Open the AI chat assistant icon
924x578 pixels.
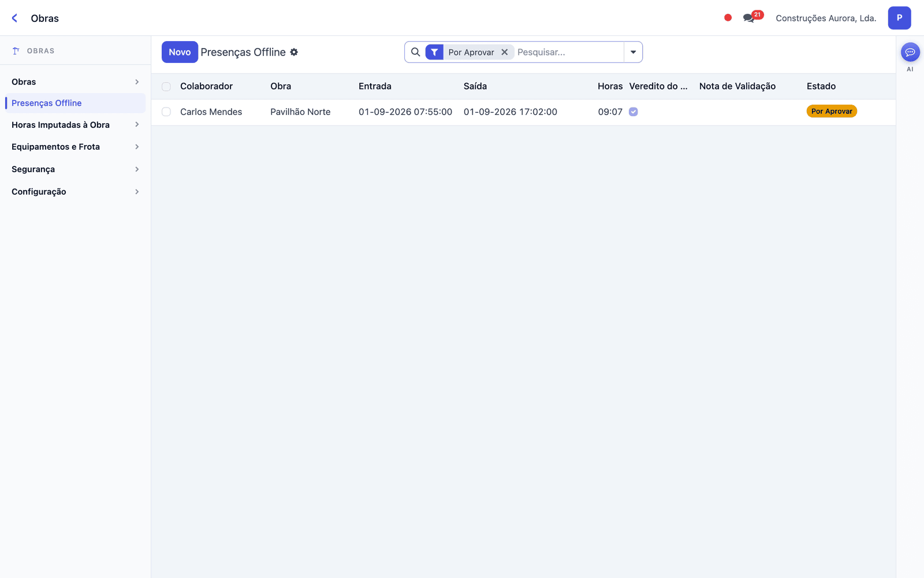[910, 52]
